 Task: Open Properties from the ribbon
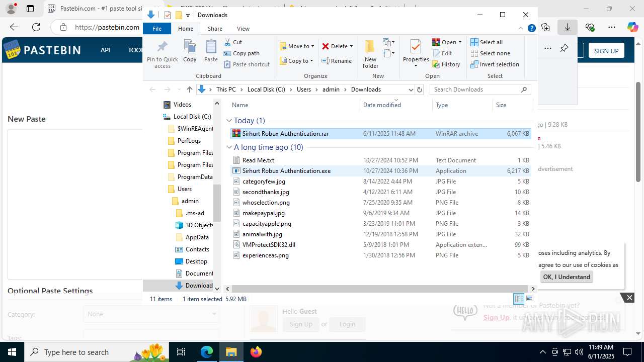[416, 54]
